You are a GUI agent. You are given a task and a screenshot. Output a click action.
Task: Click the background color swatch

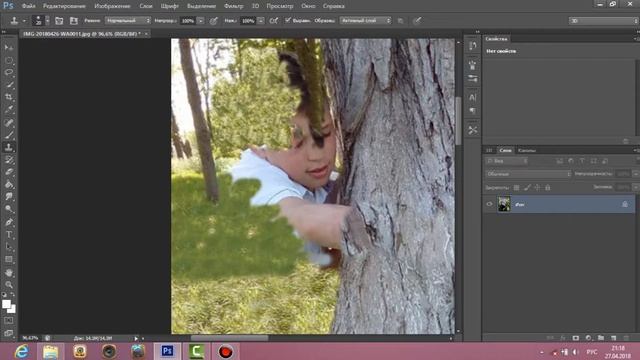click(x=13, y=310)
